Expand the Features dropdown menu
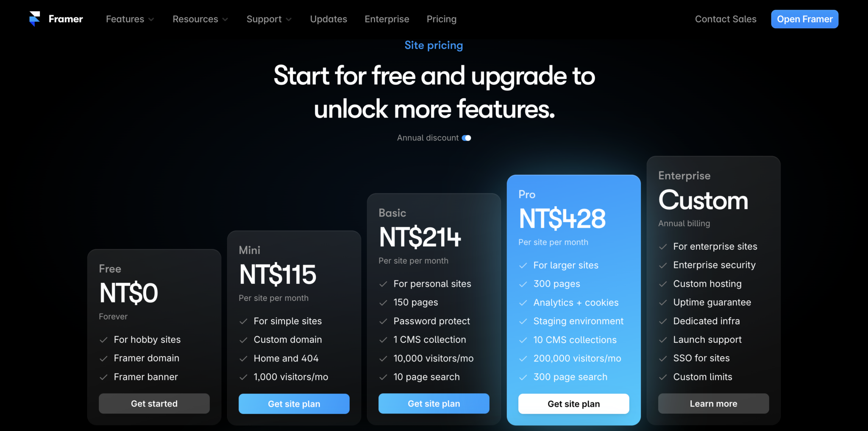Viewport: 868px width, 431px height. pyautogui.click(x=130, y=19)
